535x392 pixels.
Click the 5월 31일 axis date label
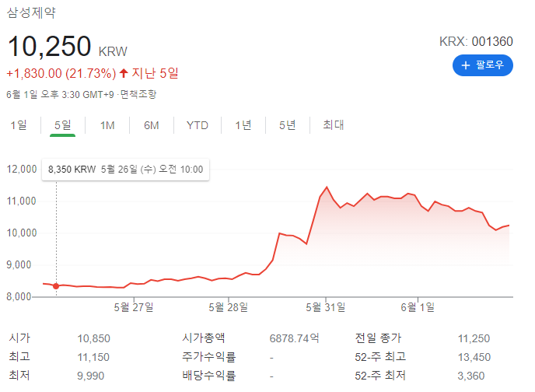[x=326, y=307]
